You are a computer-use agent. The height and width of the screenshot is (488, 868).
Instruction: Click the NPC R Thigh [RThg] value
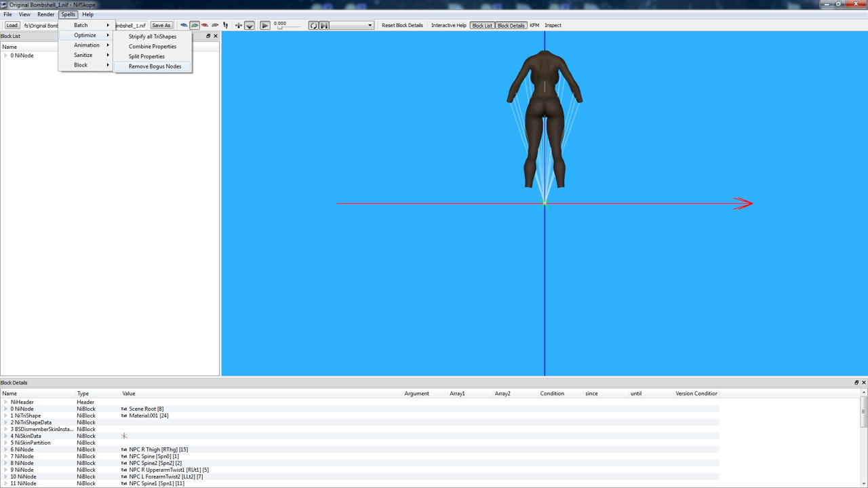click(x=158, y=449)
